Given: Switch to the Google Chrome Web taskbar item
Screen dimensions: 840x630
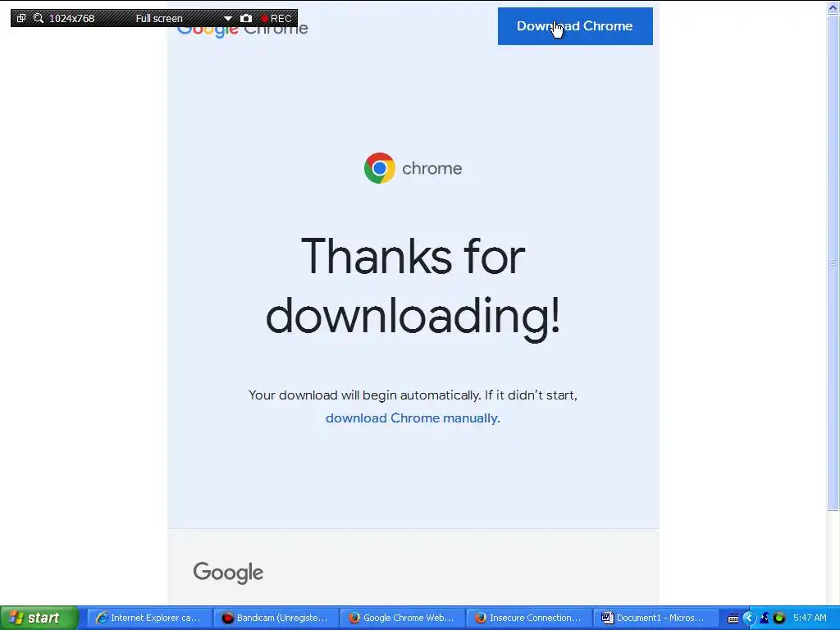Looking at the screenshot, I should 402,618.
